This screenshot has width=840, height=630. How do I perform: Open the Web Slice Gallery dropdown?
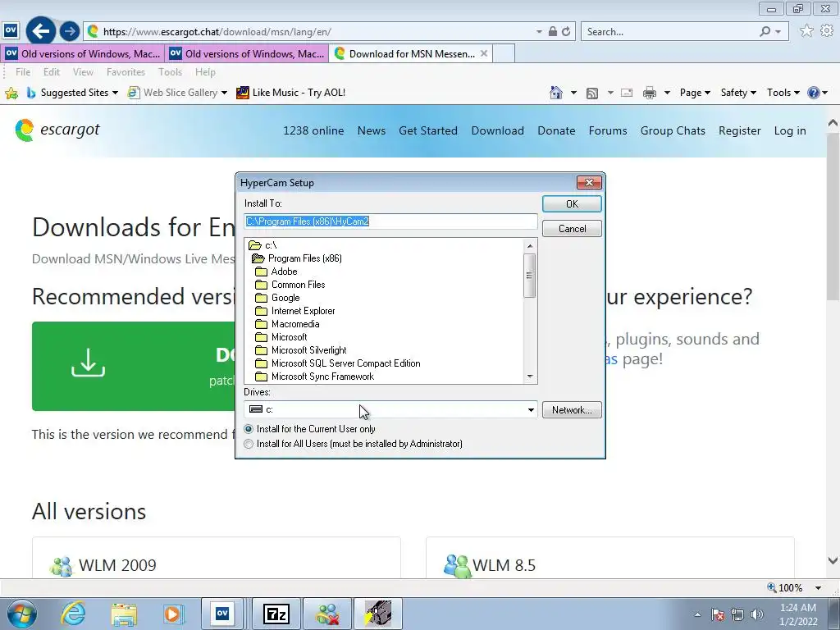click(x=224, y=94)
